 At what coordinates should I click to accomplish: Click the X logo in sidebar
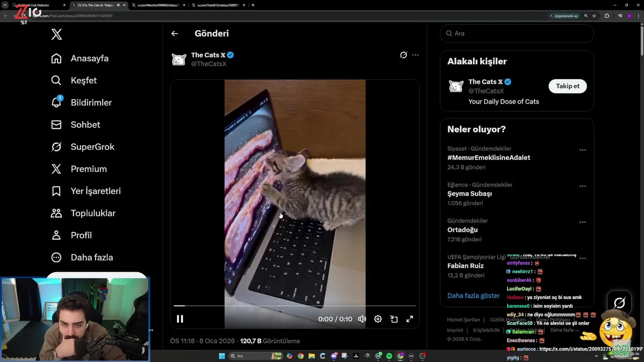tap(56, 34)
